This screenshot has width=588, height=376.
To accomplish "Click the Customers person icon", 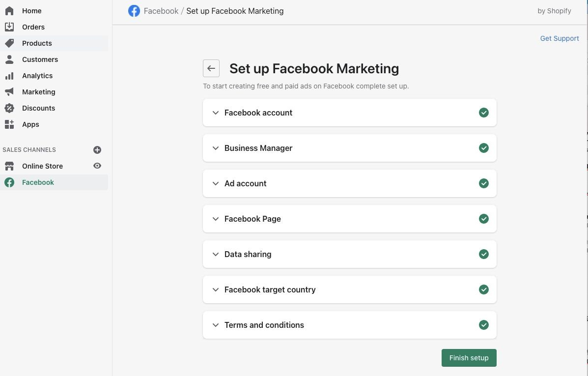I will pos(9,59).
